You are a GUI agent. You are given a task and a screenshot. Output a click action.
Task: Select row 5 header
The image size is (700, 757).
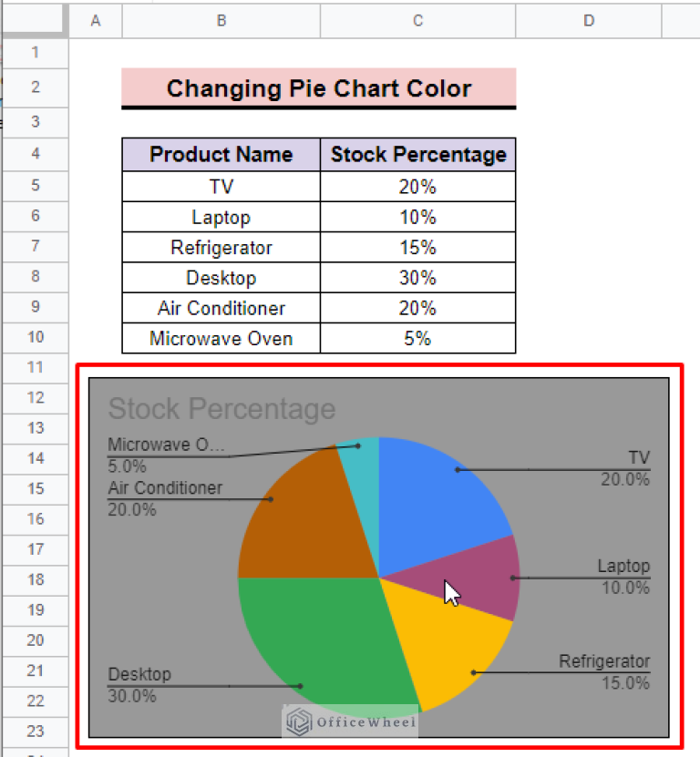(x=36, y=186)
